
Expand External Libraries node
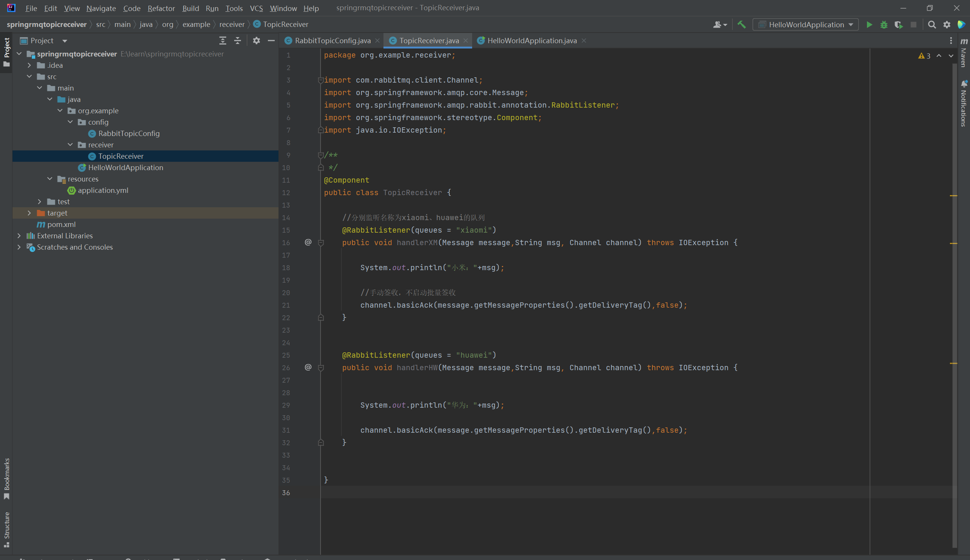point(19,236)
